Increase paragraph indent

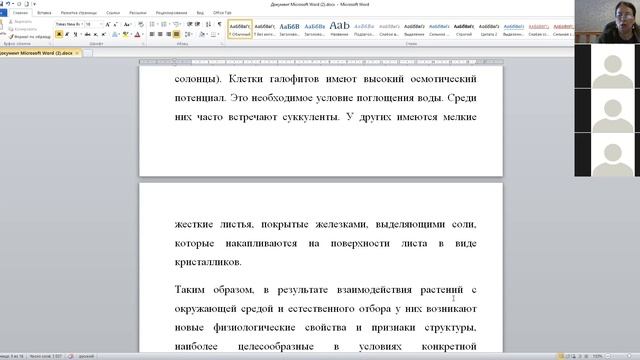click(198, 24)
